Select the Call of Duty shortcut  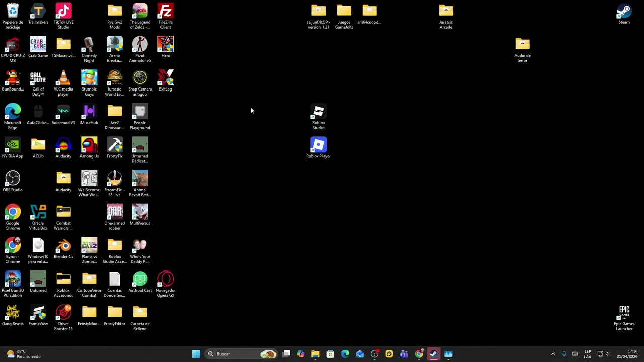tap(38, 83)
